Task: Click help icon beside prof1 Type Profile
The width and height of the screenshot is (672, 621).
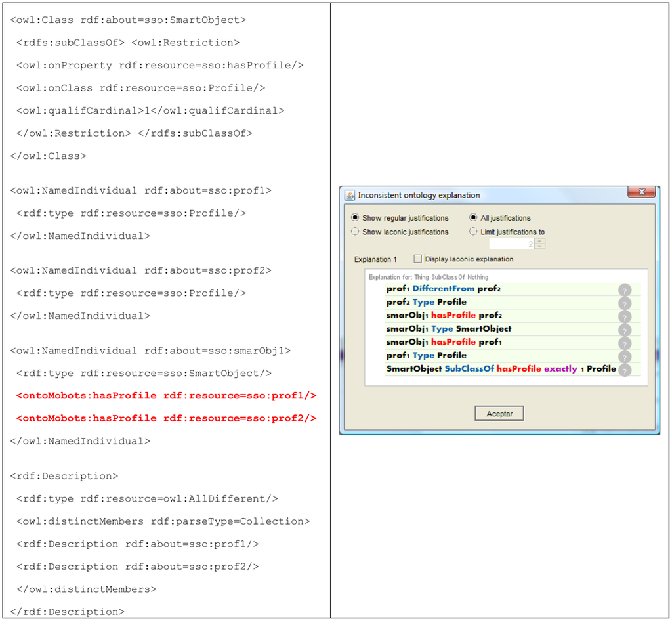Action: click(x=624, y=356)
